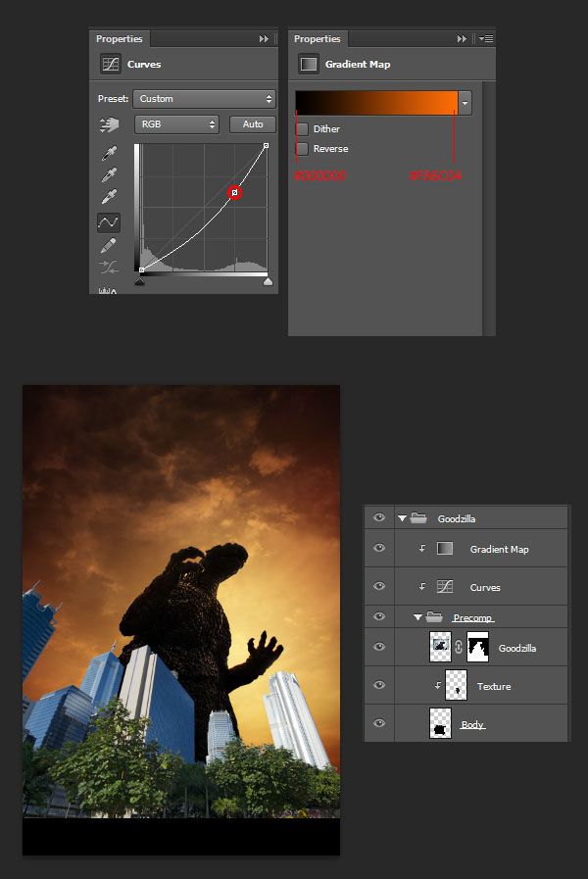Collapse the Gradient Map Properties panel double arrows
Image resolution: width=588 pixels, height=879 pixels.
pyautogui.click(x=462, y=38)
